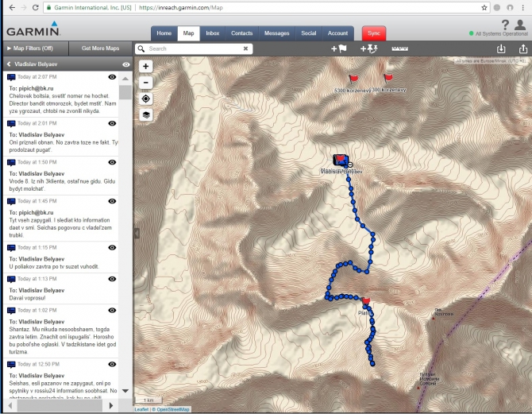Zoom in on the map
The image size is (532, 414).
coord(146,67)
